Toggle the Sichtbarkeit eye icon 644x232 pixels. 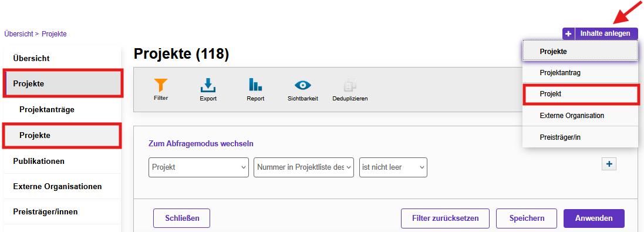303,85
